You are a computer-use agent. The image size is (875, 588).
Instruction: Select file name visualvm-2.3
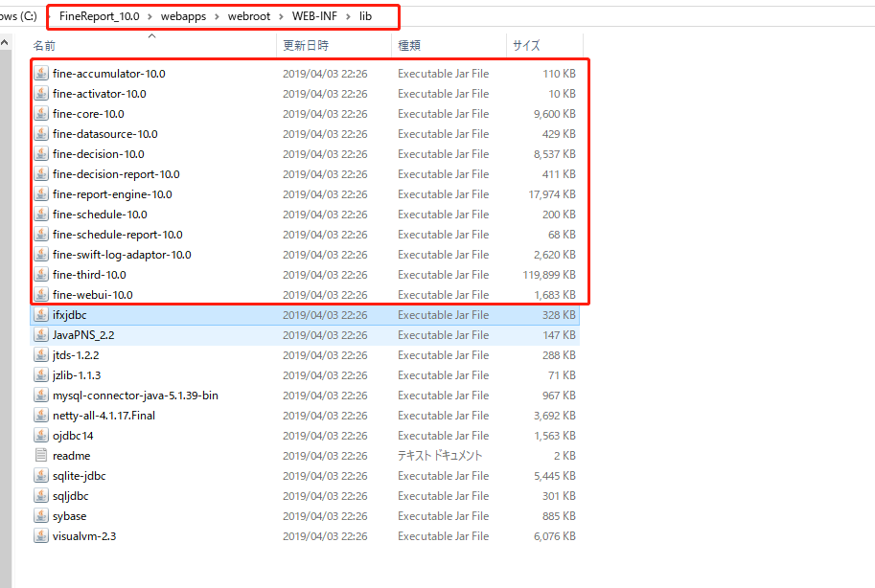84,536
